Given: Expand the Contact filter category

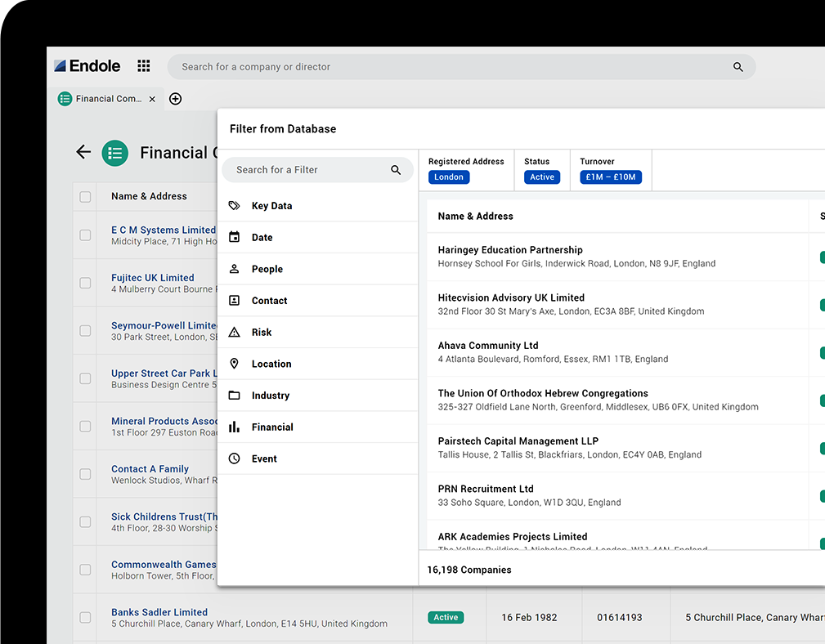Looking at the screenshot, I should tap(318, 300).
